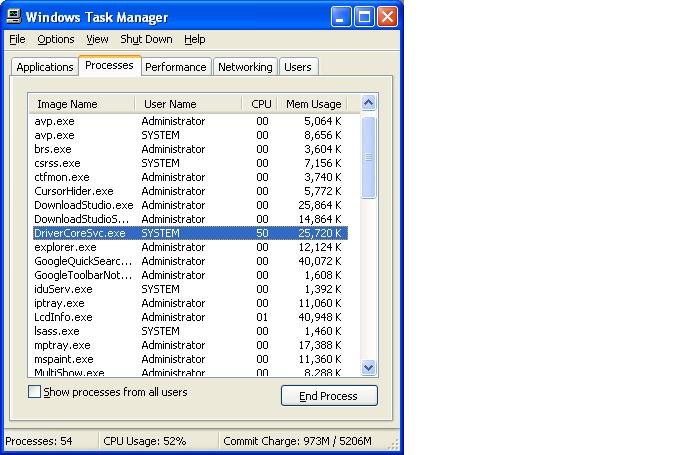Click the scrollbar down arrow
Image resolution: width=680 pixels, height=455 pixels.
click(x=369, y=368)
